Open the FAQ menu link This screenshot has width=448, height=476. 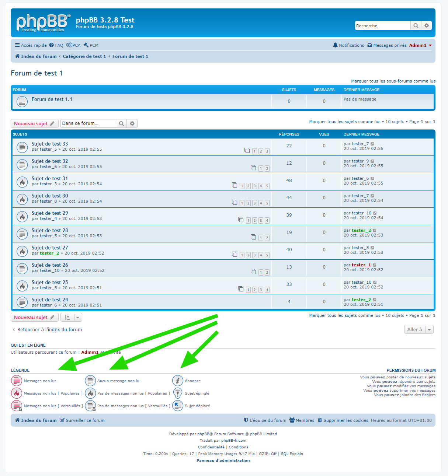point(56,45)
